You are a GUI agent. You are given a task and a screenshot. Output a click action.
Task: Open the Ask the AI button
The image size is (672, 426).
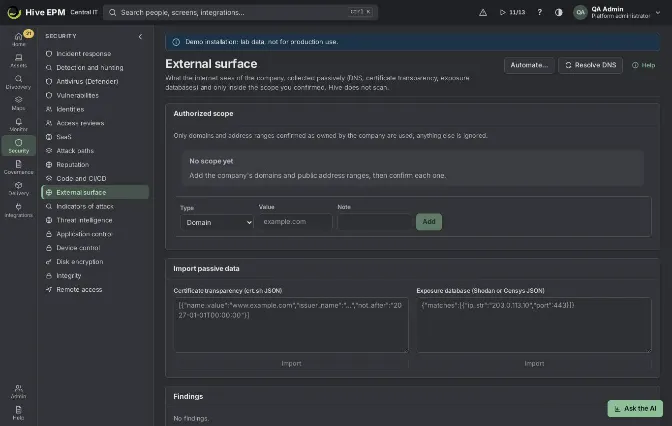pos(635,408)
